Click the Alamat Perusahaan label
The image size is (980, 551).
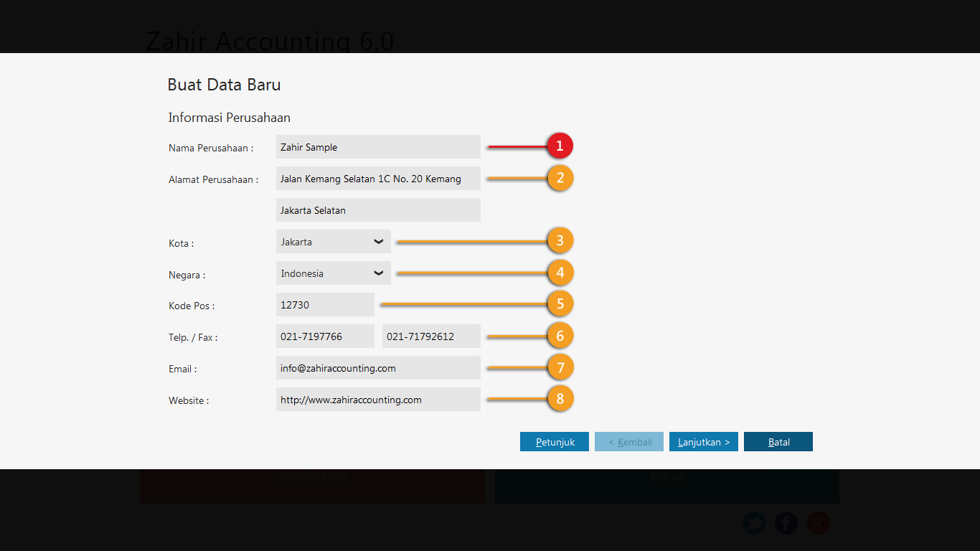214,180
